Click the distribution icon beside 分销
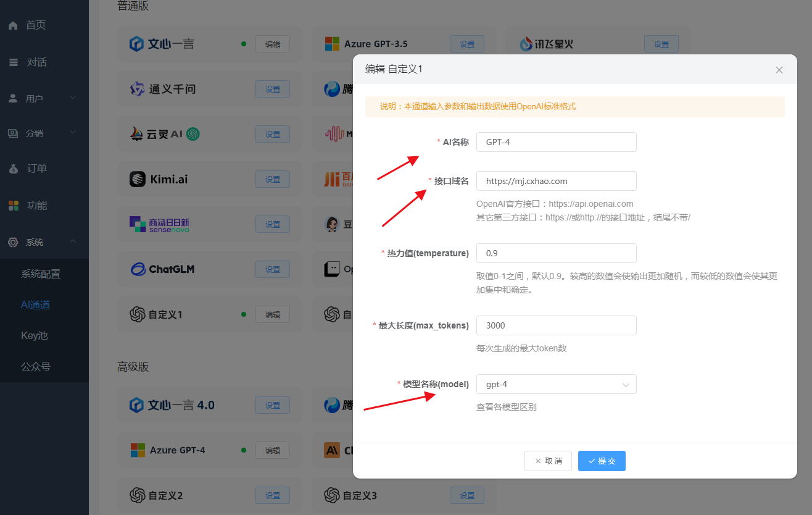This screenshot has width=812, height=515. pyautogui.click(x=13, y=133)
